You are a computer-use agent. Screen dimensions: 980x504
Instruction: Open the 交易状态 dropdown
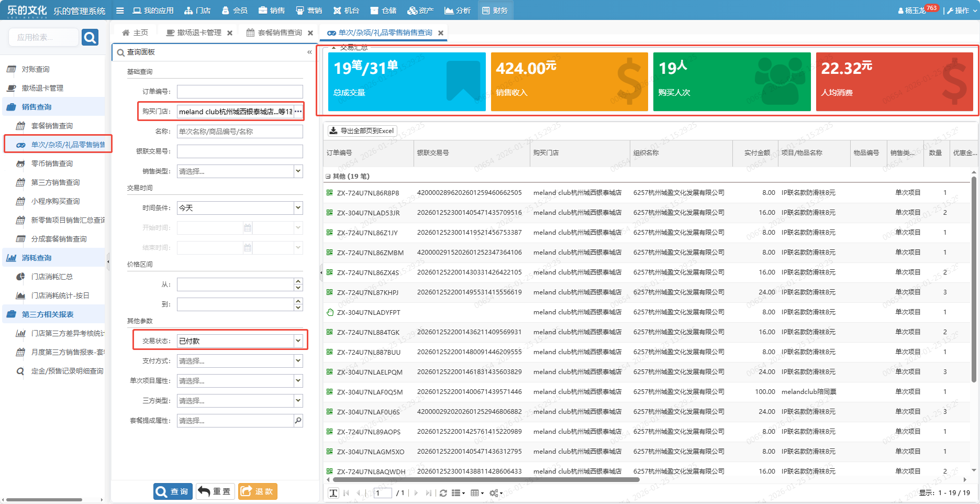(x=298, y=341)
